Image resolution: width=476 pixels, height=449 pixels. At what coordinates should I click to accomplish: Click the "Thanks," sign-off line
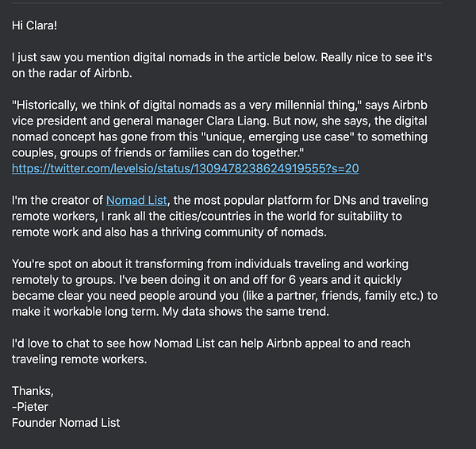coord(33,391)
